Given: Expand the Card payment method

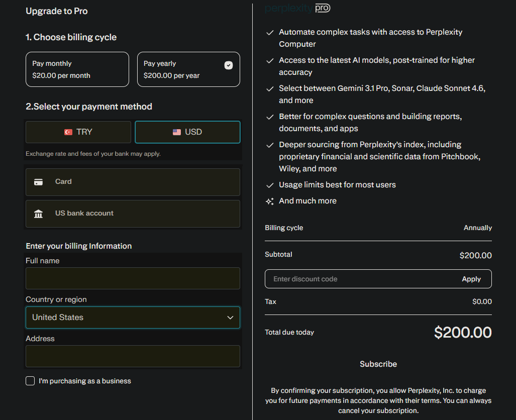Looking at the screenshot, I should point(133,182).
